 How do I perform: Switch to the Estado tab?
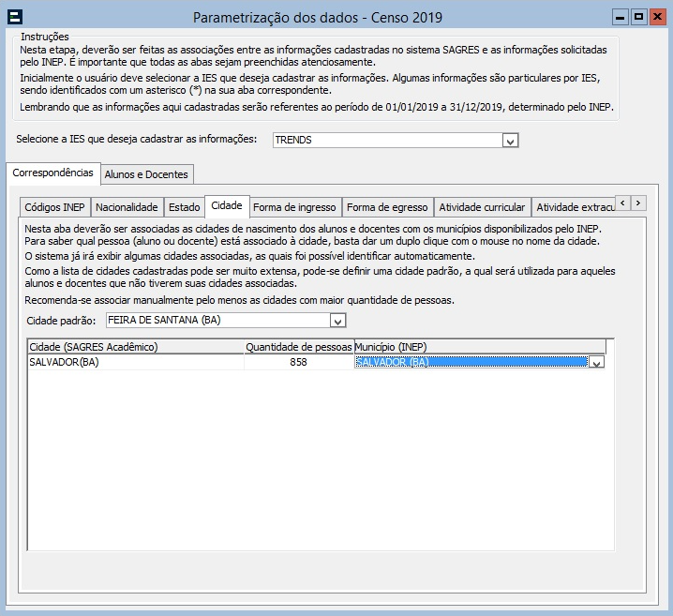[x=184, y=207]
